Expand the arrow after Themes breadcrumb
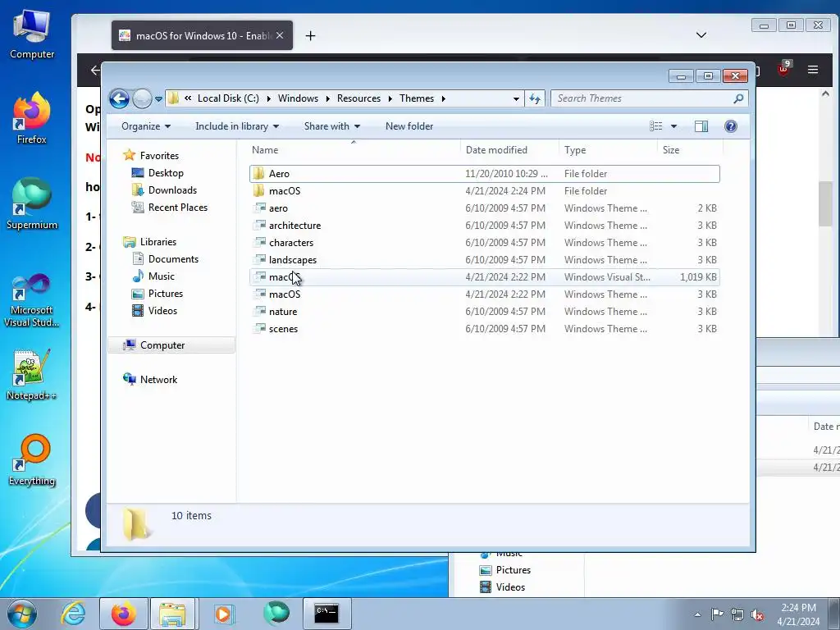This screenshot has width=840, height=630. (444, 98)
